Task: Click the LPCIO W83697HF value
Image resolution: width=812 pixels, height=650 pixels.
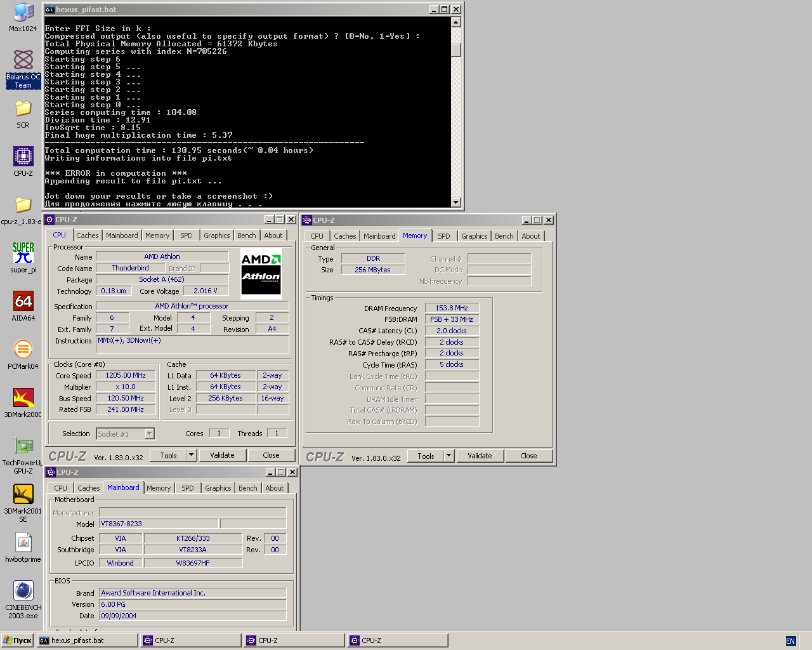Action: click(x=193, y=563)
